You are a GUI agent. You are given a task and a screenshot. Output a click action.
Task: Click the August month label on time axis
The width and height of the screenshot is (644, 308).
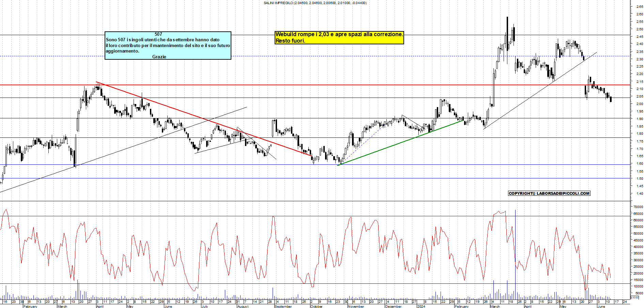point(243,306)
